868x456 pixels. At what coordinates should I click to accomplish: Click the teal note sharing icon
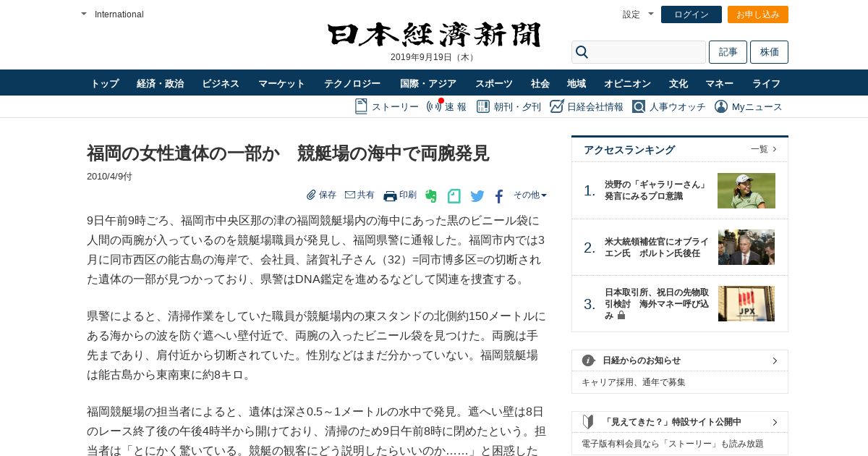point(454,195)
